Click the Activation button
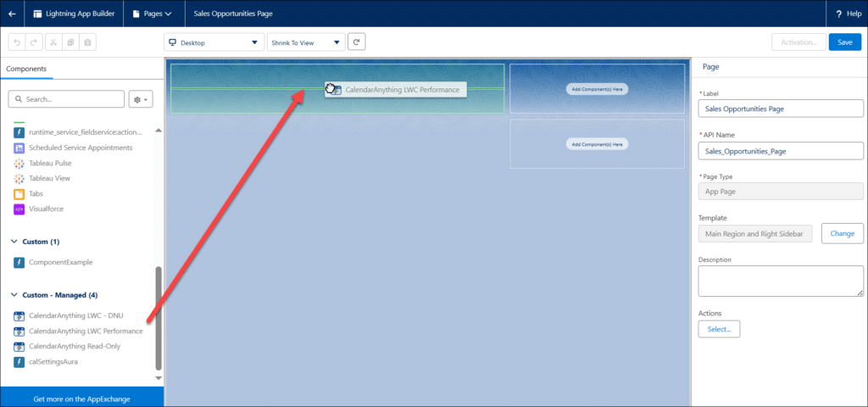868x407 pixels. [x=798, y=42]
